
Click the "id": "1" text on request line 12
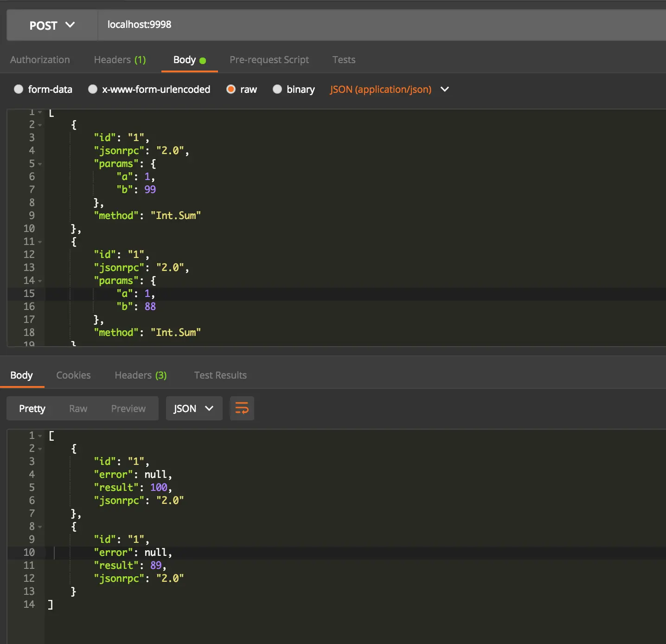point(122,254)
